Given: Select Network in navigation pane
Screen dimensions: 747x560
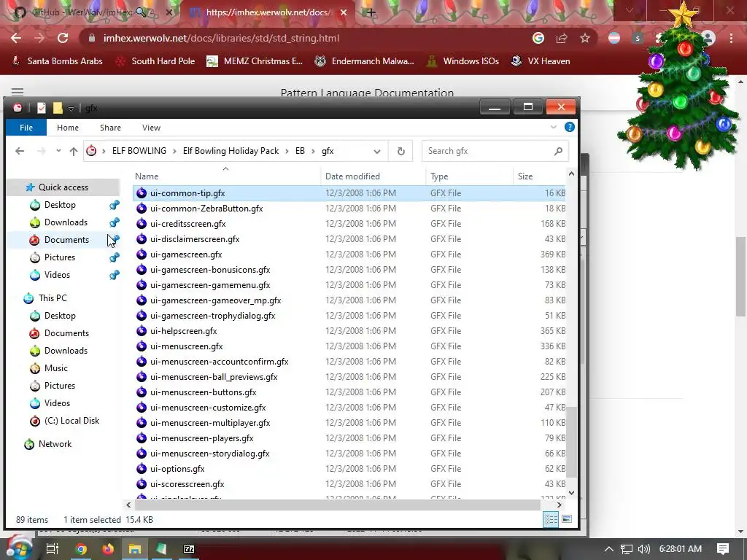Looking at the screenshot, I should (55, 444).
